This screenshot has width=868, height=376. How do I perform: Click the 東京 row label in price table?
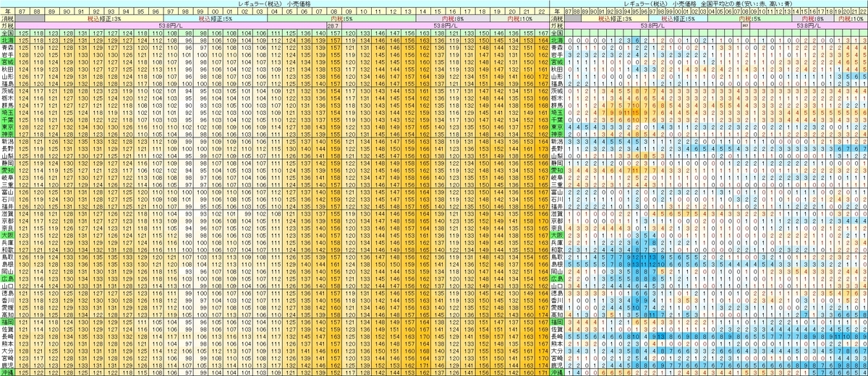pos(8,127)
